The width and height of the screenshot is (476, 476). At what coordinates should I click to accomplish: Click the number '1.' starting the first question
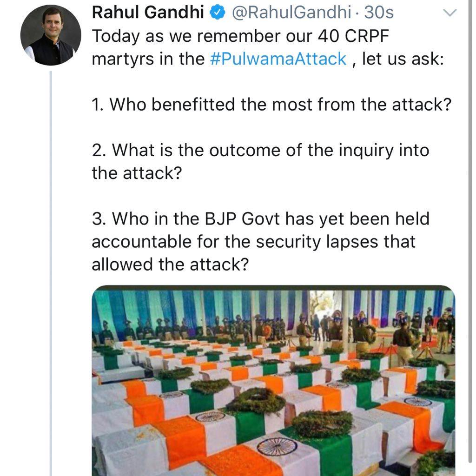[x=98, y=105]
